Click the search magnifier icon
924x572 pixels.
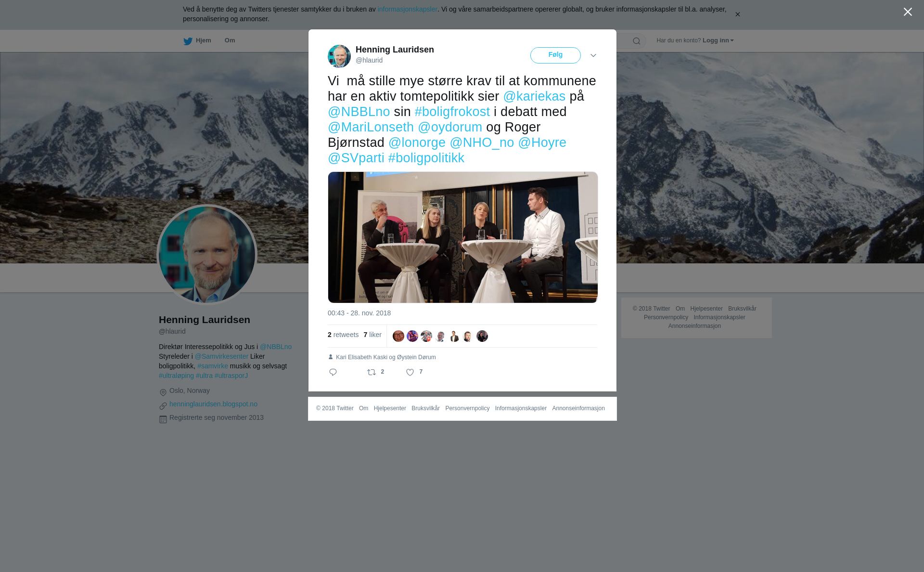coord(637,41)
